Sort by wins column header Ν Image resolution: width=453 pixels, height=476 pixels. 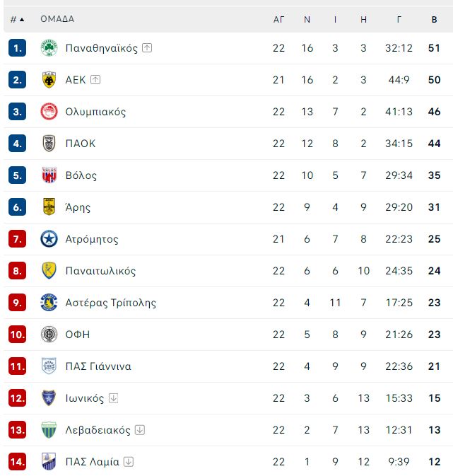point(307,20)
